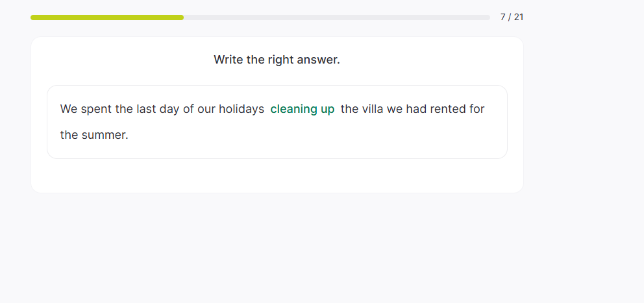Click the word "villa" in the sentence
This screenshot has height=303, width=644.
point(371,109)
